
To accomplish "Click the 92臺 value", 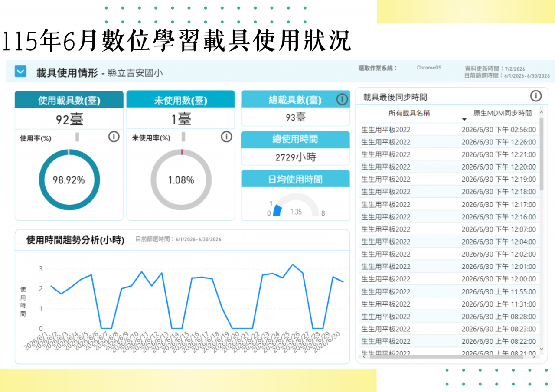I will click(69, 120).
